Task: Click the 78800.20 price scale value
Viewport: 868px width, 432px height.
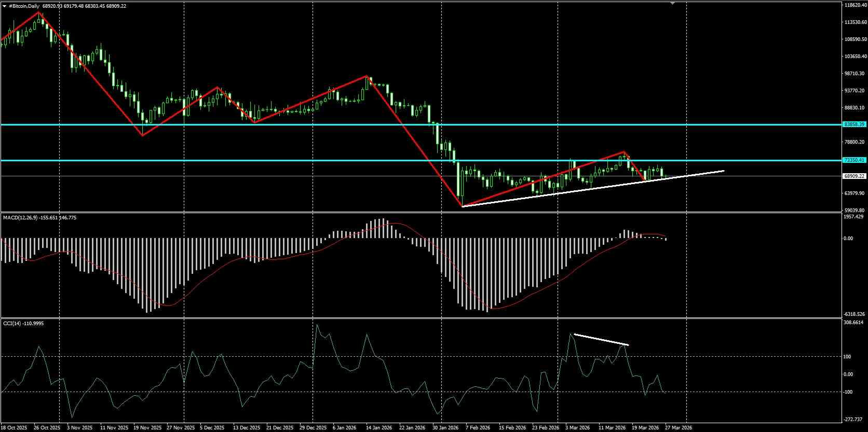Action: (855, 142)
